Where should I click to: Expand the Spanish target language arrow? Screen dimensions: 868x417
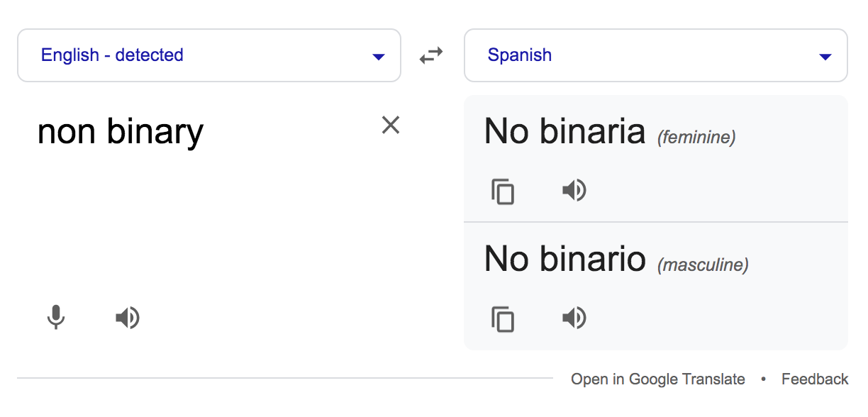pos(825,57)
